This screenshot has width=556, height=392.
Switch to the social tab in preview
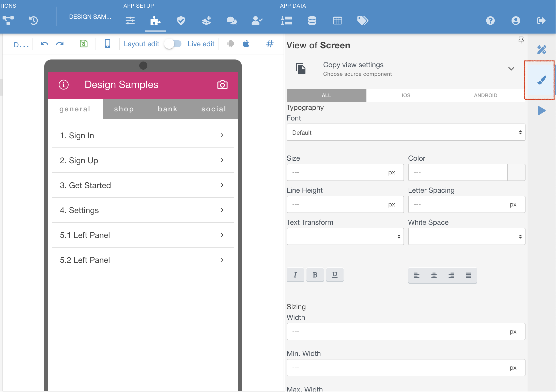pos(214,109)
